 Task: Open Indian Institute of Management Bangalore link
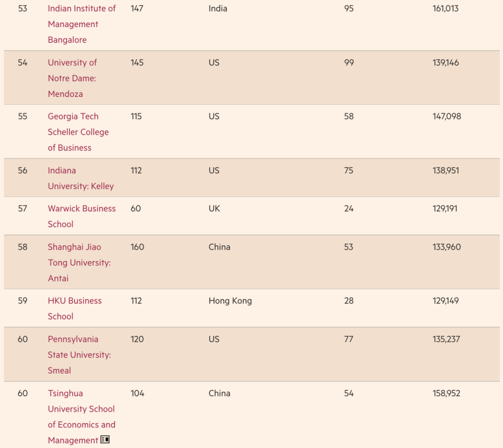click(x=82, y=24)
